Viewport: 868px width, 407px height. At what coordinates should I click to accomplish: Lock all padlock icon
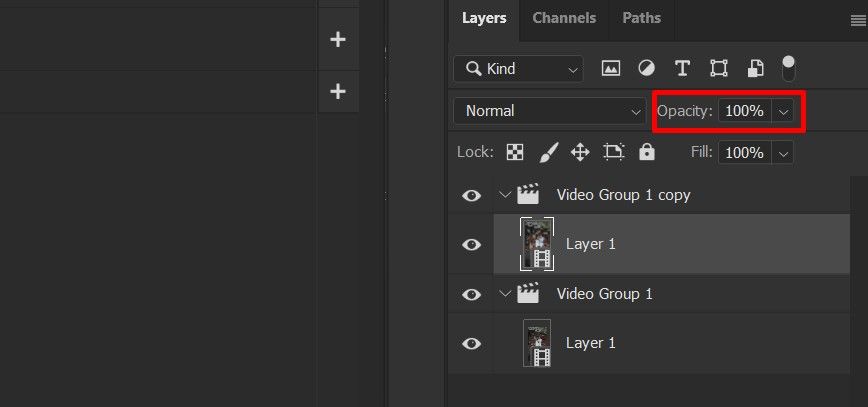click(647, 152)
